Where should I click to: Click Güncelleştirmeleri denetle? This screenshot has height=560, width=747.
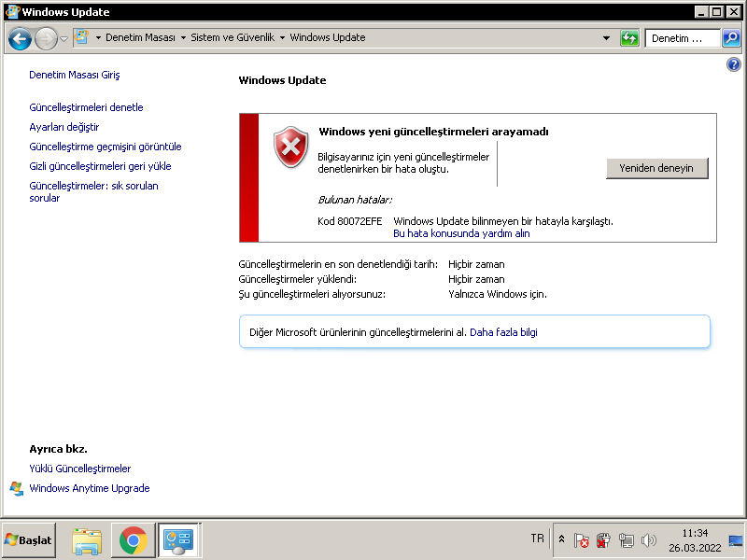(86, 107)
